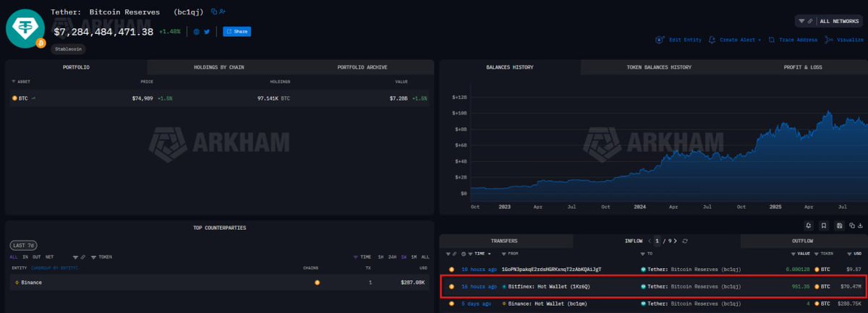
Task: Open the ALL NETWORKS filter
Action: (829, 21)
